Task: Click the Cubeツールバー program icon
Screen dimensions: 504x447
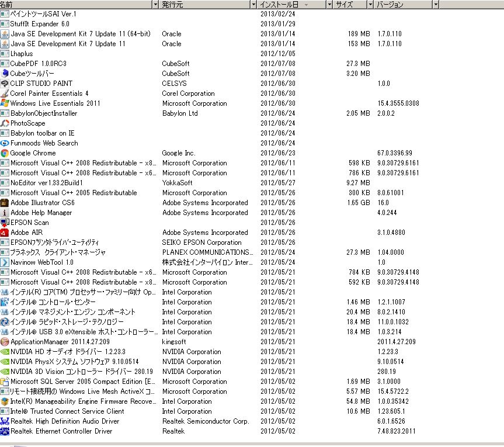Action: click(x=5, y=73)
